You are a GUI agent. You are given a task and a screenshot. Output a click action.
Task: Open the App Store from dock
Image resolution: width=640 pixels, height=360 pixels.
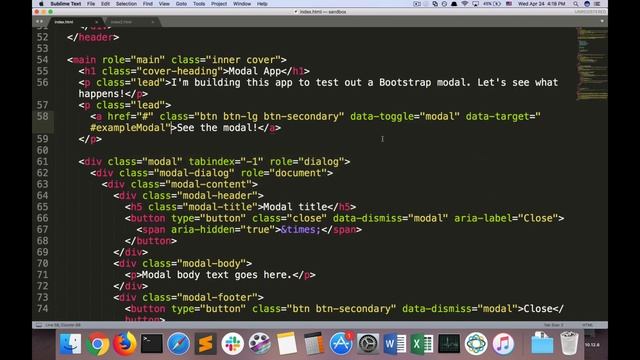point(341,344)
